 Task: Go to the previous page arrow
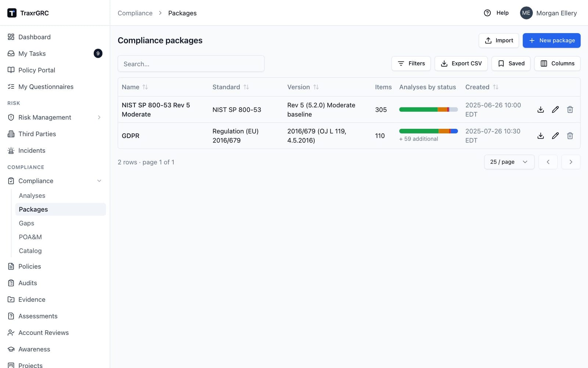(548, 162)
